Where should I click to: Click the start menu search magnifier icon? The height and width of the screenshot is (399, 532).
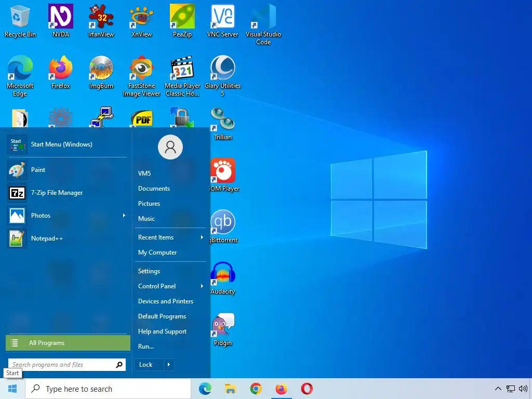click(119, 365)
